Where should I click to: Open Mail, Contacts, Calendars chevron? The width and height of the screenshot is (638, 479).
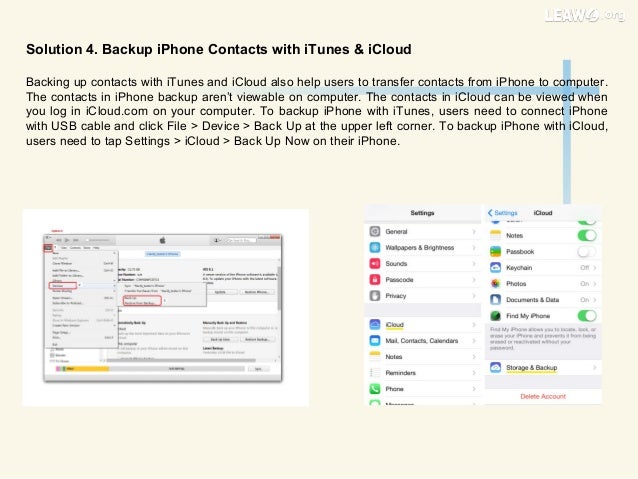tap(474, 341)
